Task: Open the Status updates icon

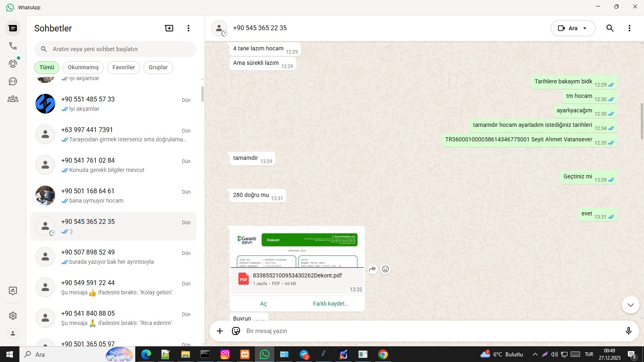Action: coord(13,64)
